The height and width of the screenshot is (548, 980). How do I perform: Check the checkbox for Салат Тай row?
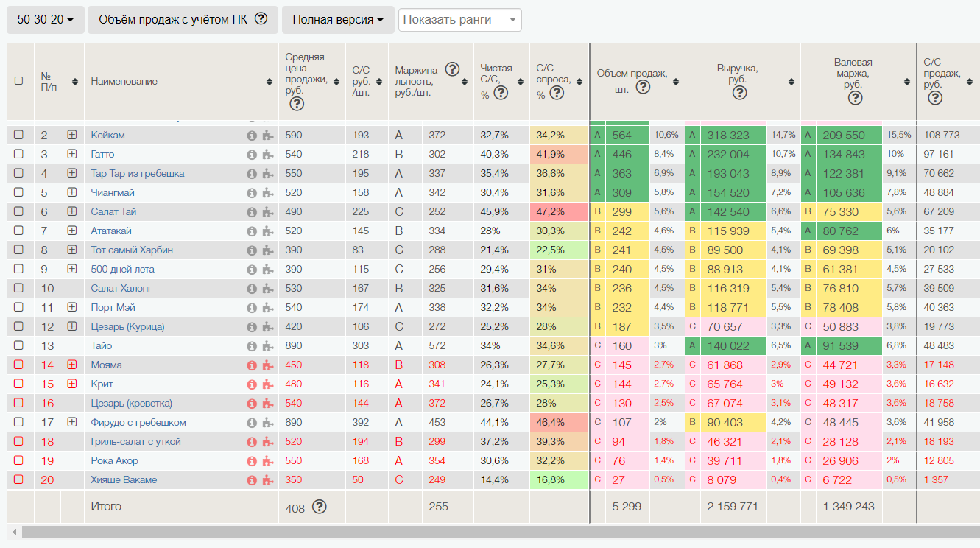19,212
